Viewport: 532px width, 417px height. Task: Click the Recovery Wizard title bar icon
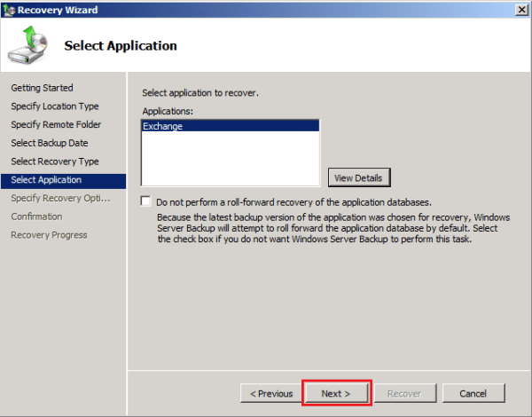[x=10, y=10]
